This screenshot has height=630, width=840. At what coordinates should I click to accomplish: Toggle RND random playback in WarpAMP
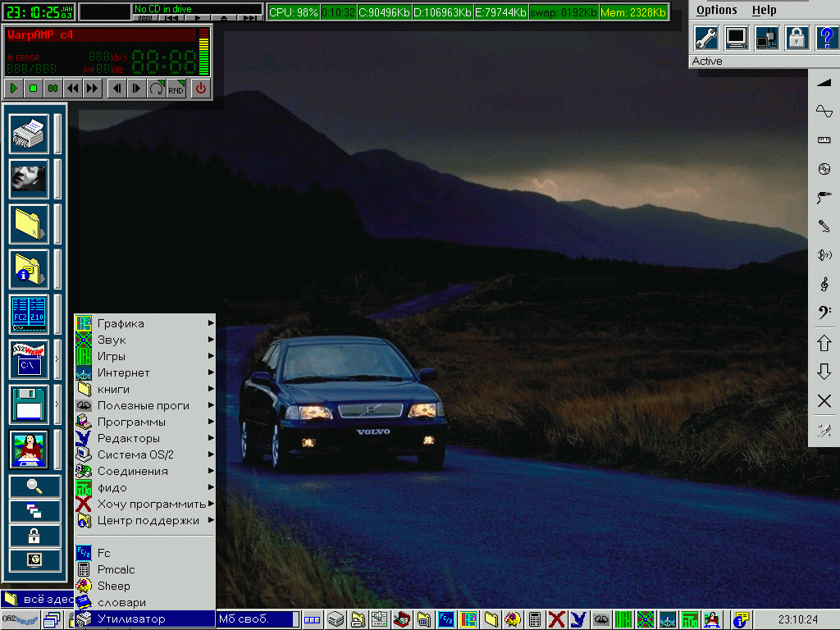[x=176, y=89]
